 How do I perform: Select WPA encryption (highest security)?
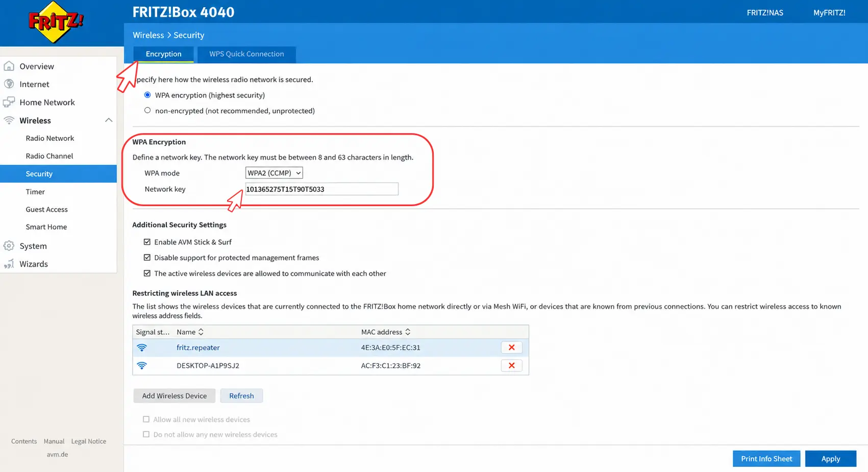point(147,95)
